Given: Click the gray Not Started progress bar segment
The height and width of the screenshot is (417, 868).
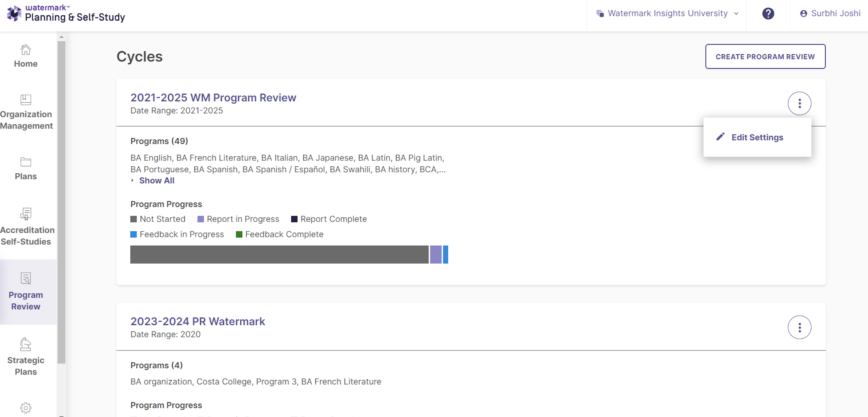Looking at the screenshot, I should tap(279, 254).
